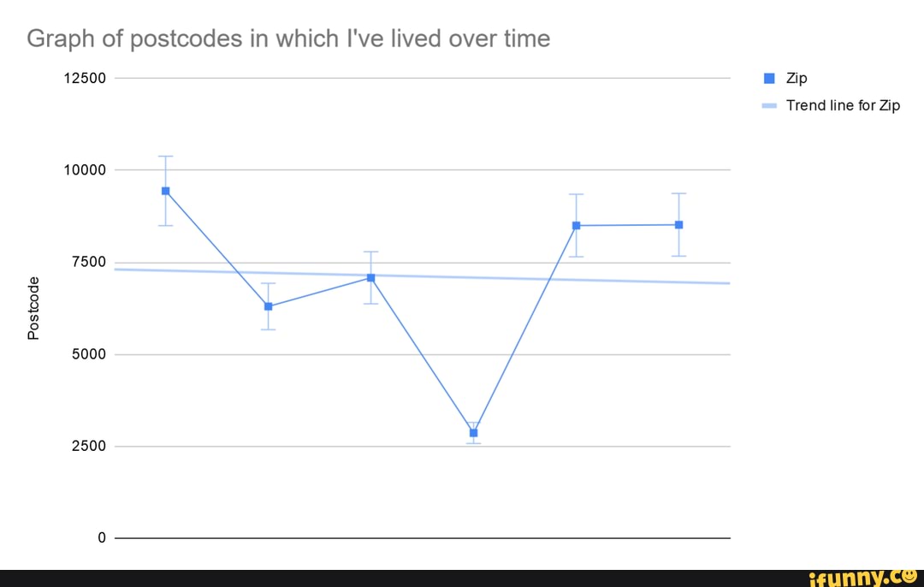
Task: Click the vertical "Postcode" axis title
Action: coord(33,308)
